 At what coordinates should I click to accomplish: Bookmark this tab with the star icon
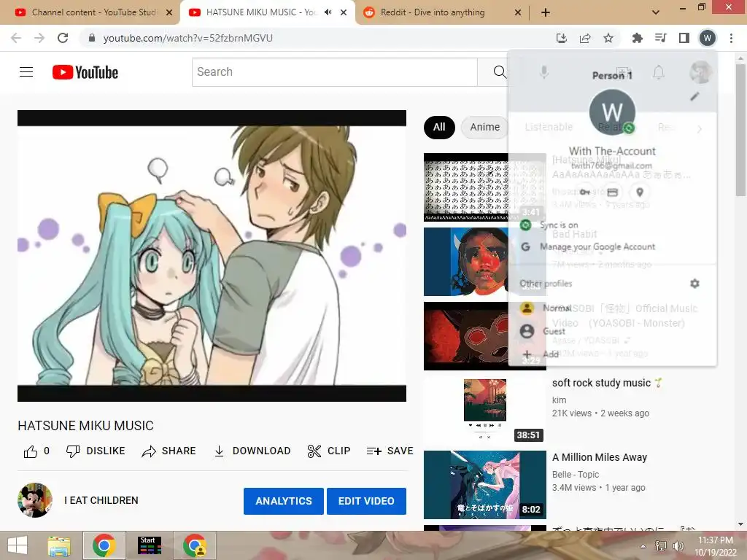[608, 38]
